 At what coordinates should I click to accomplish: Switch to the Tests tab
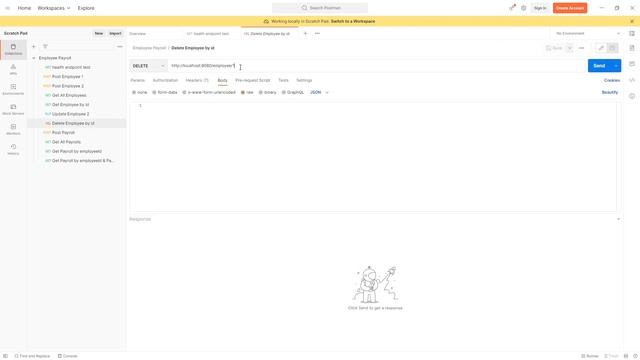[283, 80]
